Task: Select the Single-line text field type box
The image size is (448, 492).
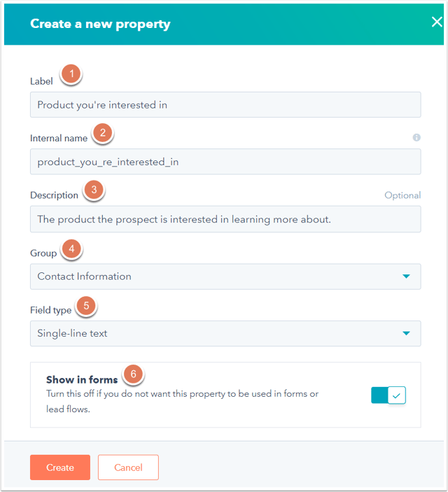Action: tap(225, 334)
